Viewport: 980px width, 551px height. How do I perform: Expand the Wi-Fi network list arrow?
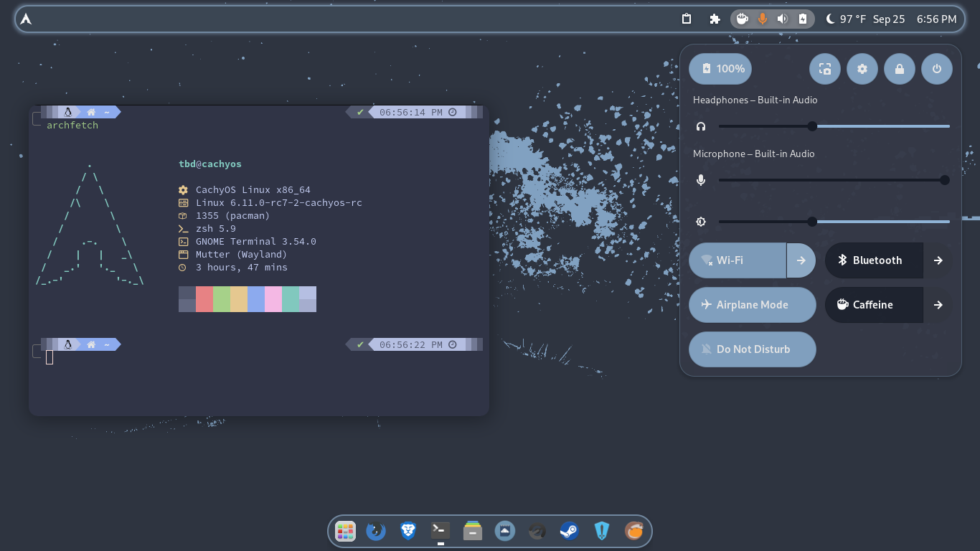click(801, 260)
